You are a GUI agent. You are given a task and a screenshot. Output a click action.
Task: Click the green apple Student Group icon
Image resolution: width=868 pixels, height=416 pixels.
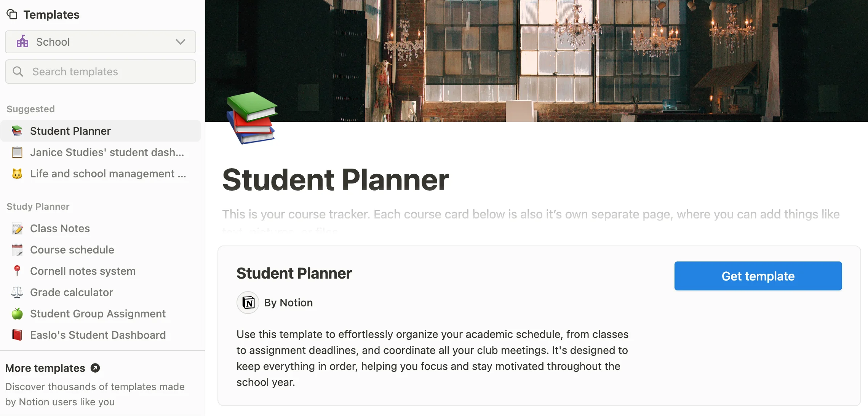17,314
